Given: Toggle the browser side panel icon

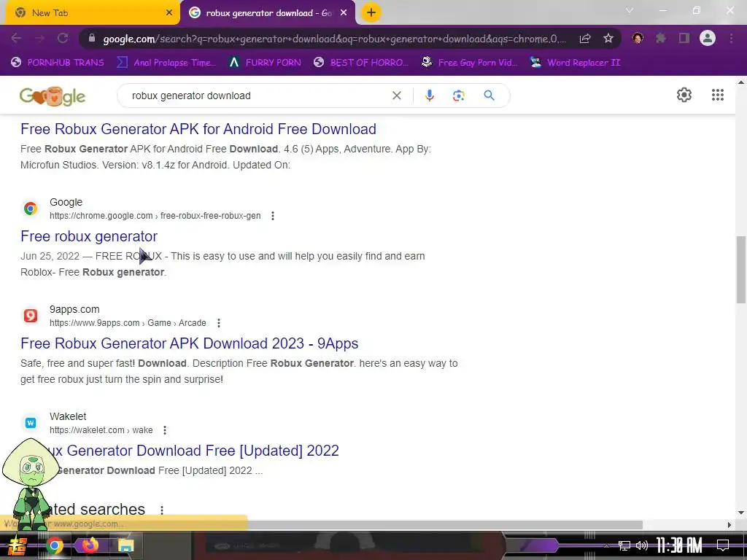Looking at the screenshot, I should point(684,38).
